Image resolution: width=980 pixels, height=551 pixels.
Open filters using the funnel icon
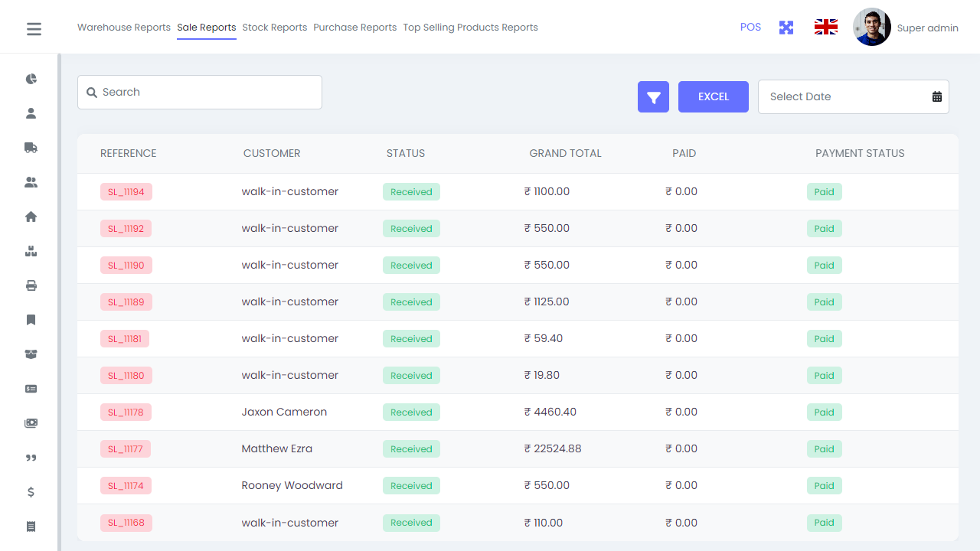coord(653,96)
